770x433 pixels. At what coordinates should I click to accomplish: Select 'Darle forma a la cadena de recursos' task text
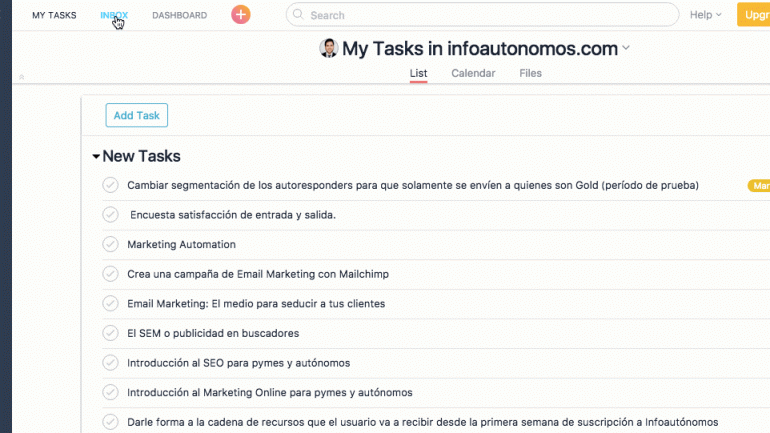(x=422, y=422)
